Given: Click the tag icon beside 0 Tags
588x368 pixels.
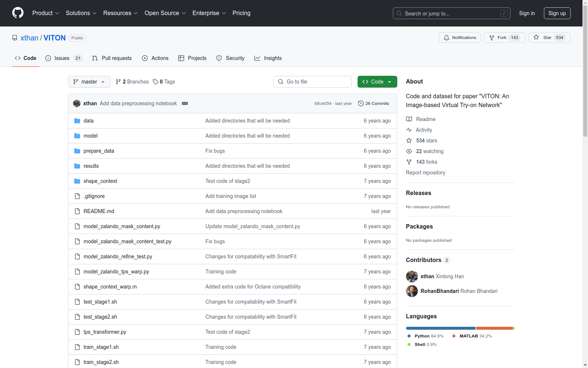Looking at the screenshot, I should 155,82.
